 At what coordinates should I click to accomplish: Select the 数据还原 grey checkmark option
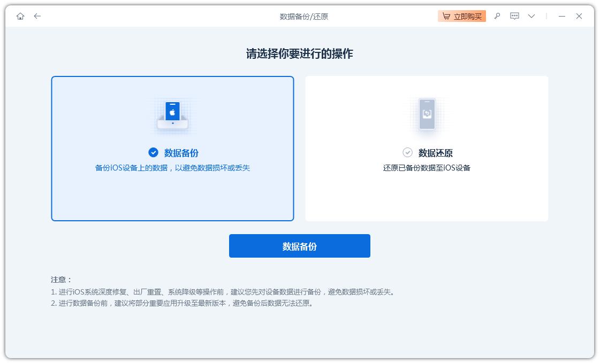point(408,152)
